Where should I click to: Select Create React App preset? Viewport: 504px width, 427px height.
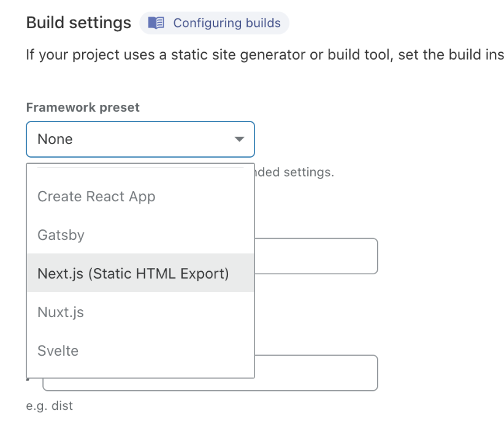140,196
